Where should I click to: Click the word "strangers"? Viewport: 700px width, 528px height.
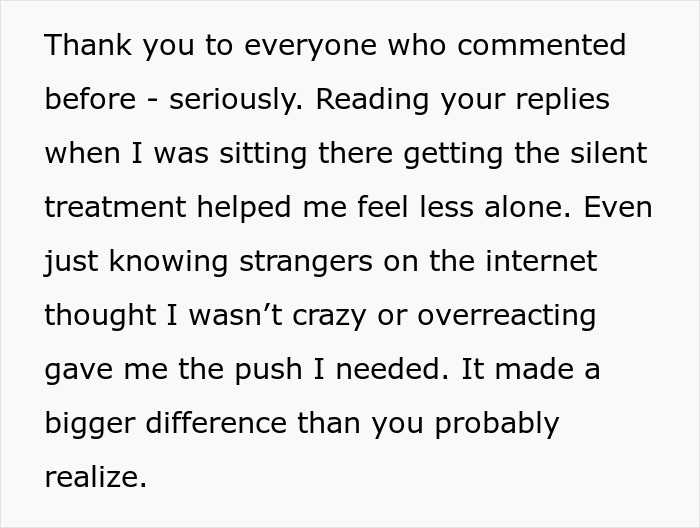pyautogui.click(x=306, y=261)
